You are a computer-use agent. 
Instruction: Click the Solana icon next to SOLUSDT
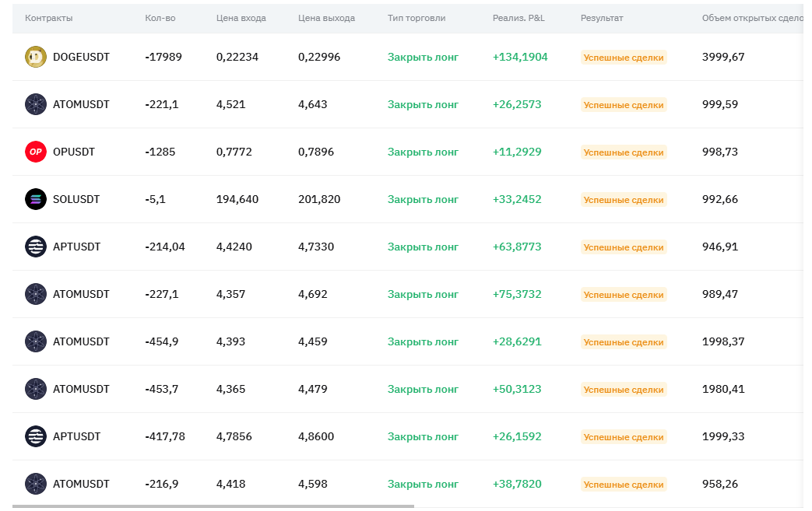point(36,199)
